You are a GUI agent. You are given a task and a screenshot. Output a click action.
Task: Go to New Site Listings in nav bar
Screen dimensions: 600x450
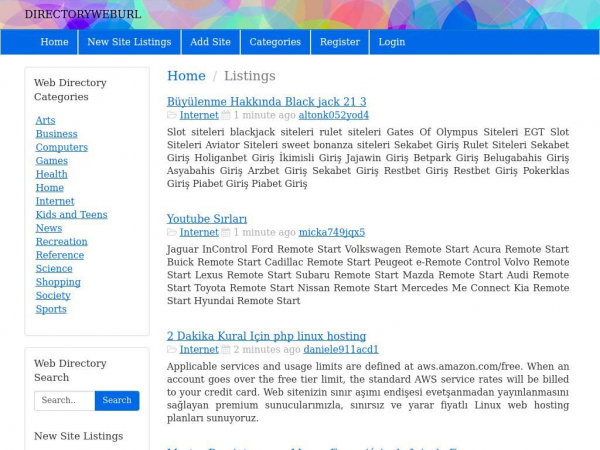point(129,42)
